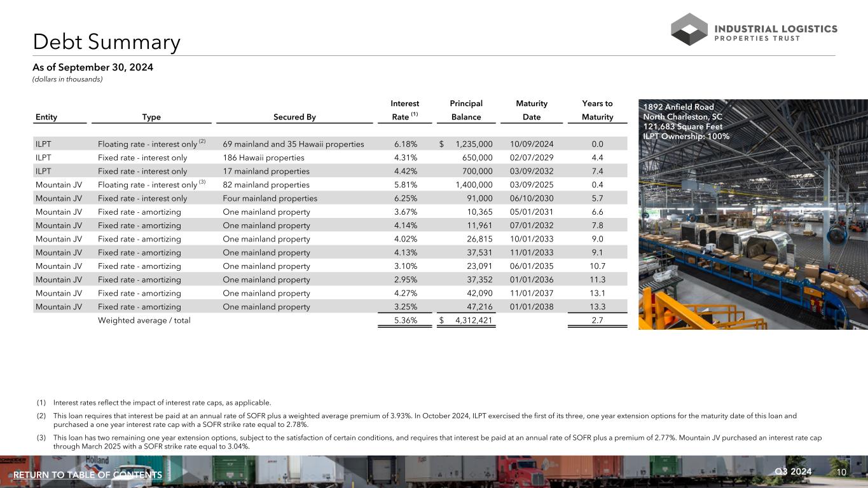868x488 pixels.
Task: Select the 6.25% interest rate value
Action: pyautogui.click(x=406, y=198)
